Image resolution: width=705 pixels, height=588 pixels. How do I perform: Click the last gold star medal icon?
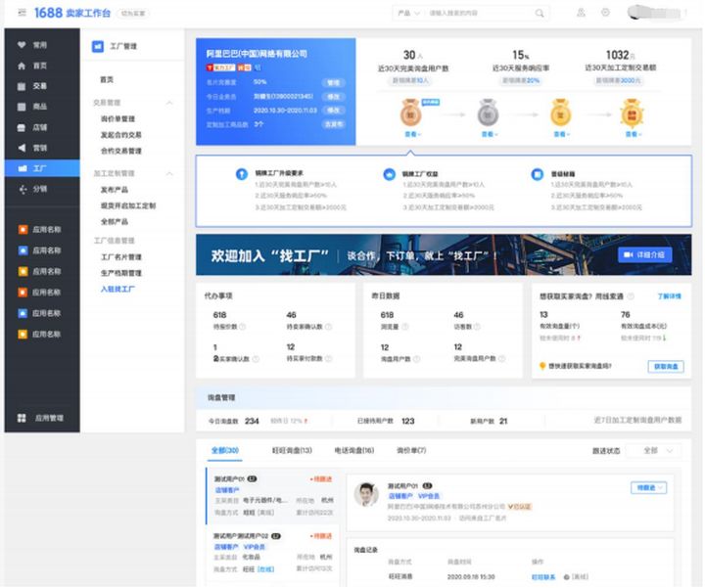point(632,113)
